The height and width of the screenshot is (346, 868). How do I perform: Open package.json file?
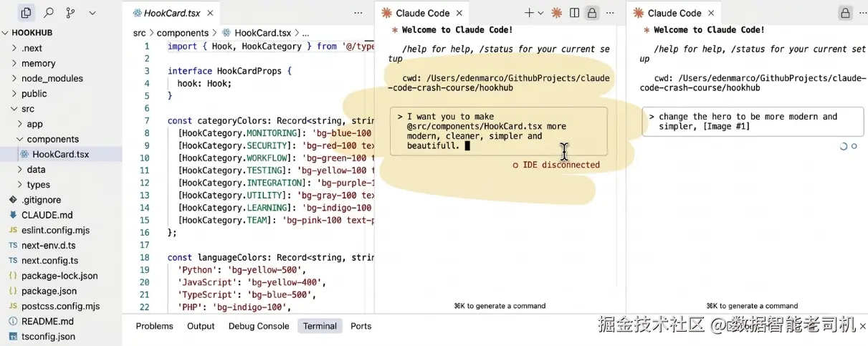[49, 291]
